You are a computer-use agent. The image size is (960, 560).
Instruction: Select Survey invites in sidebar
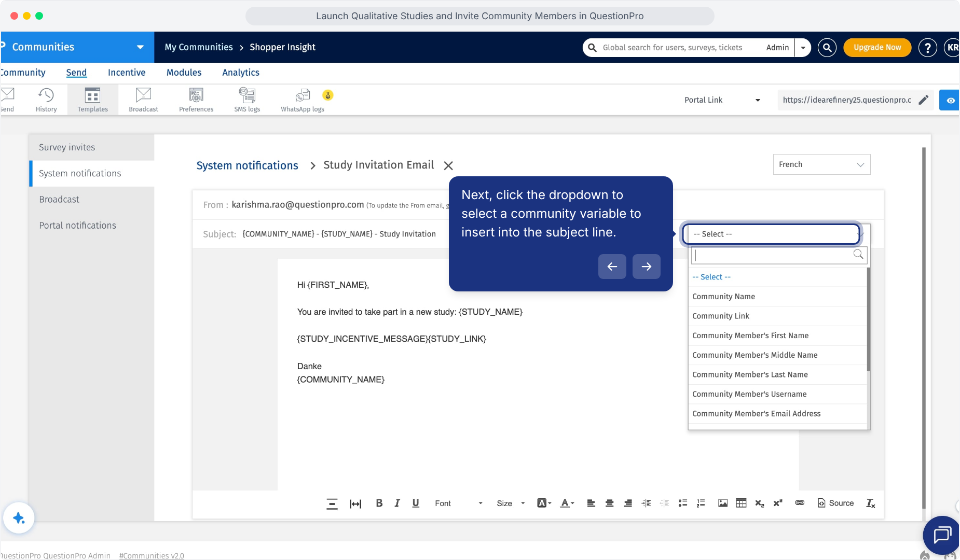coord(91,147)
